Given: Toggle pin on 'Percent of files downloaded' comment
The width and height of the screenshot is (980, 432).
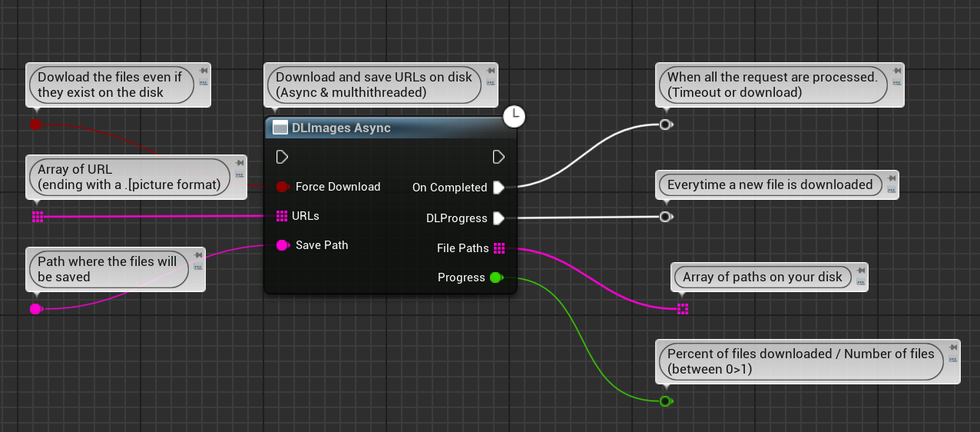Looking at the screenshot, I should [952, 347].
